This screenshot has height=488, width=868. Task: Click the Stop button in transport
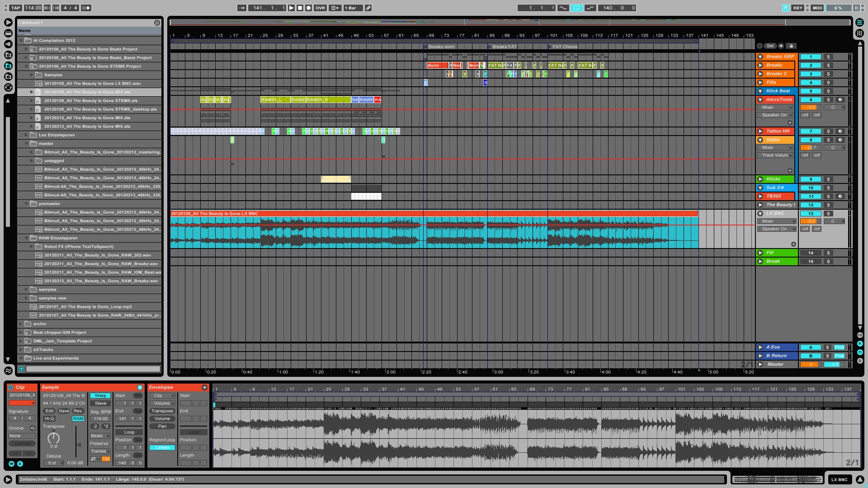(x=300, y=8)
